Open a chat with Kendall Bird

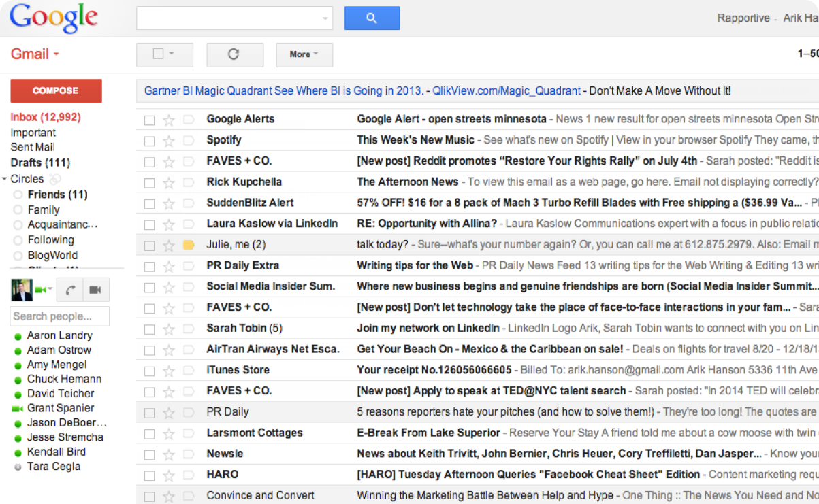click(x=57, y=452)
